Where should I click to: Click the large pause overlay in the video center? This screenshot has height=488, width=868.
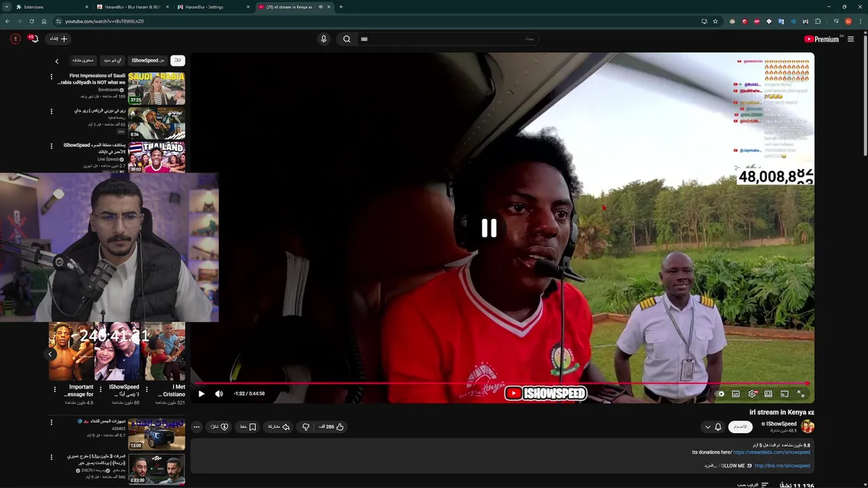pyautogui.click(x=489, y=228)
